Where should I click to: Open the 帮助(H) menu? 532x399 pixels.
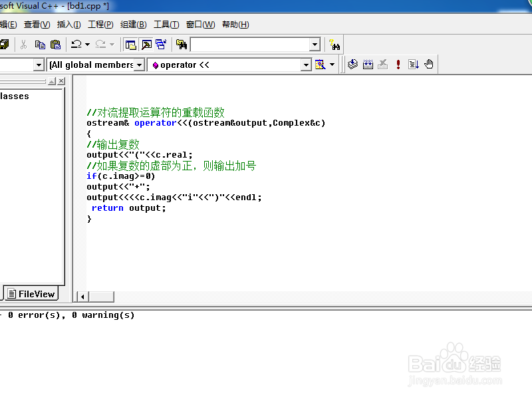click(x=236, y=25)
